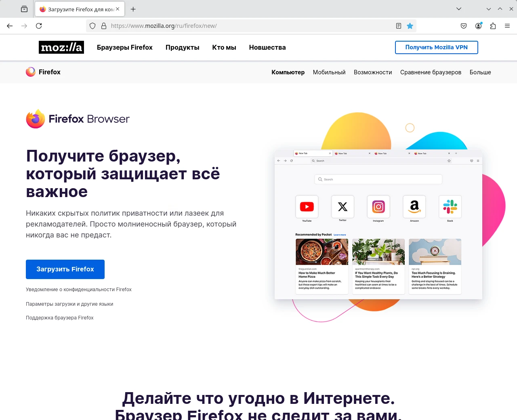This screenshot has width=517, height=420.
Task: Open the extensions puzzle icon
Action: [493, 26]
